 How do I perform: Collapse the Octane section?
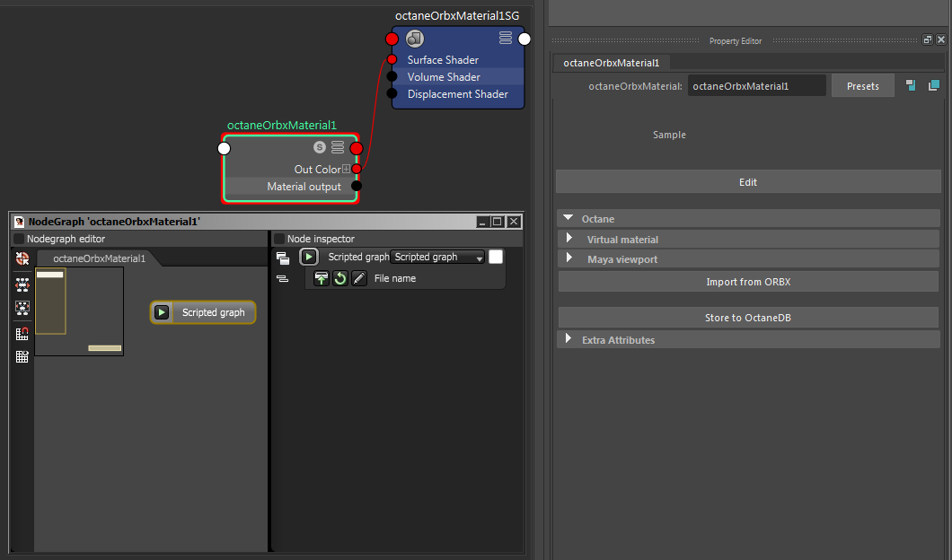pyautogui.click(x=569, y=218)
